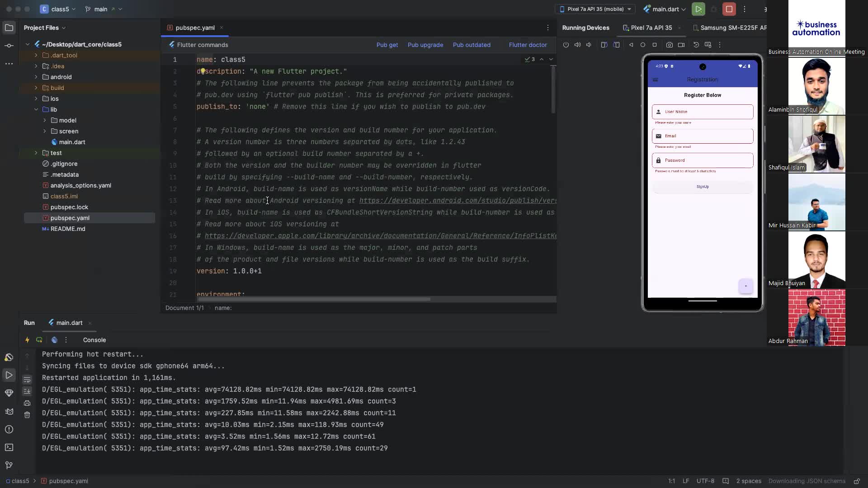Image resolution: width=868 pixels, height=488 pixels.
Task: Expand the screen folder
Action: (45, 131)
